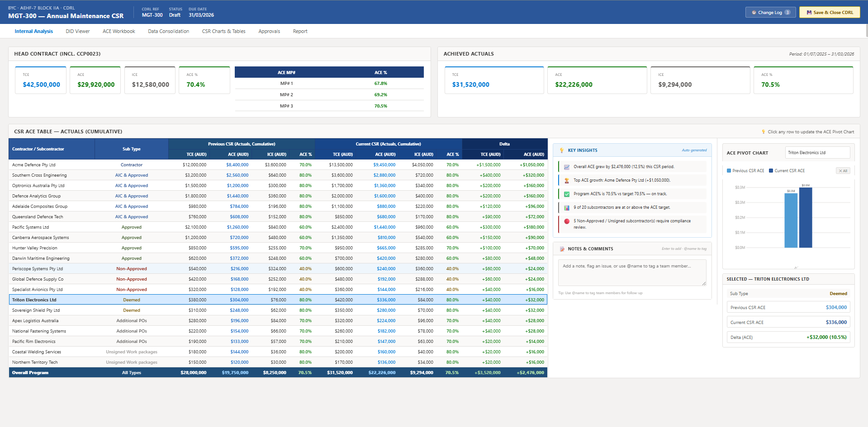Screen dimensions: 868x427
Task: Click the Change Log count badge 3
Action: click(x=787, y=13)
